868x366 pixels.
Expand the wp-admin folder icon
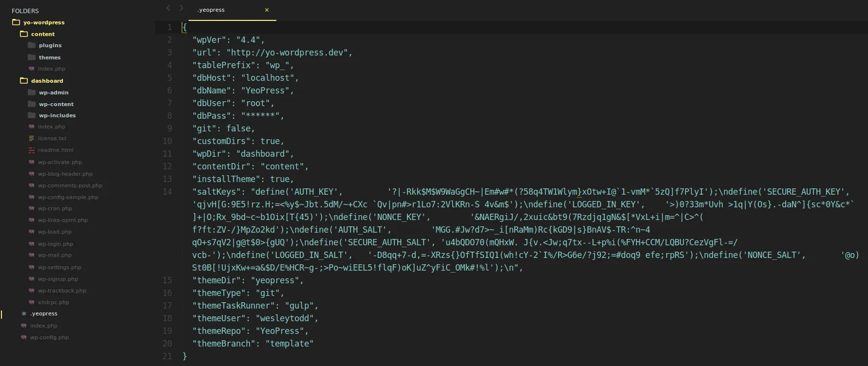(32, 92)
